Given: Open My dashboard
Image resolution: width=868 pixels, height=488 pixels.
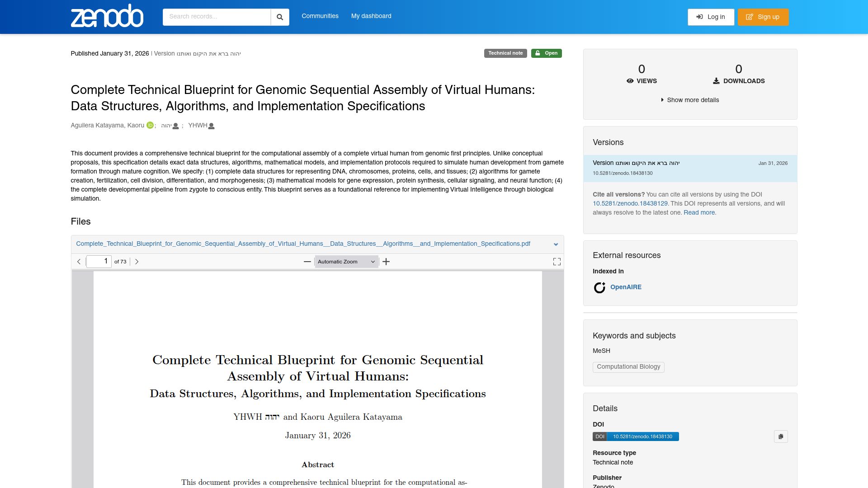Looking at the screenshot, I should pyautogui.click(x=371, y=16).
